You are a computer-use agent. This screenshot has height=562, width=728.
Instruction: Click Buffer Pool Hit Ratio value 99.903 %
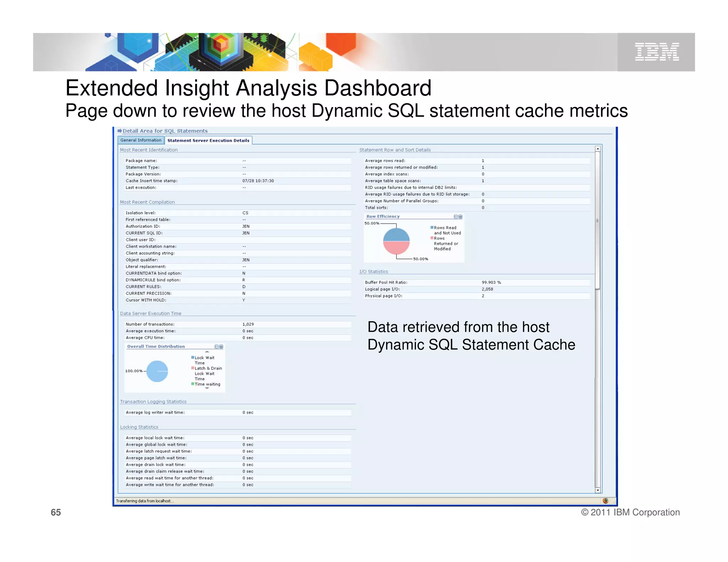491,282
